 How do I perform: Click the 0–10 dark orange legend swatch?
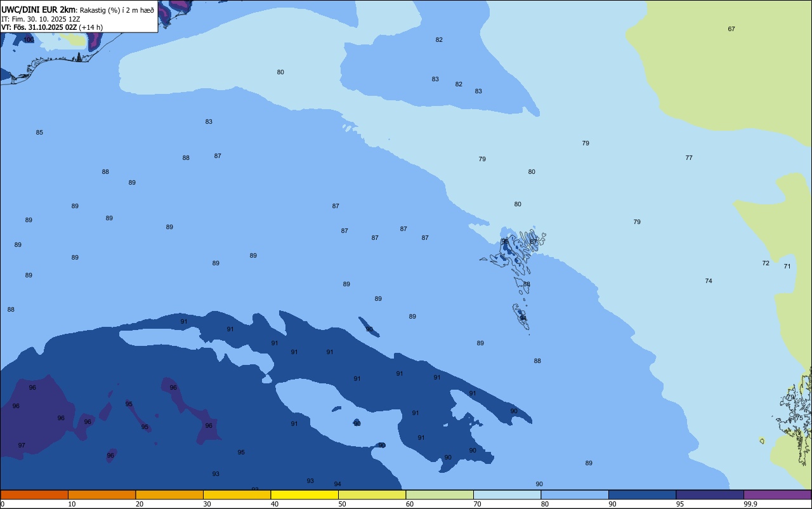tap(34, 494)
